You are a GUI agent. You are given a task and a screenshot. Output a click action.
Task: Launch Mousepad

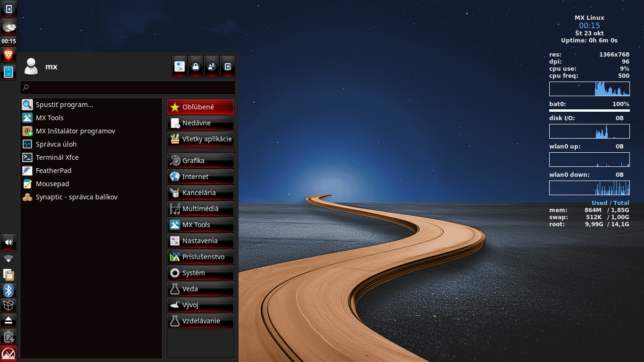pyautogui.click(x=91, y=184)
